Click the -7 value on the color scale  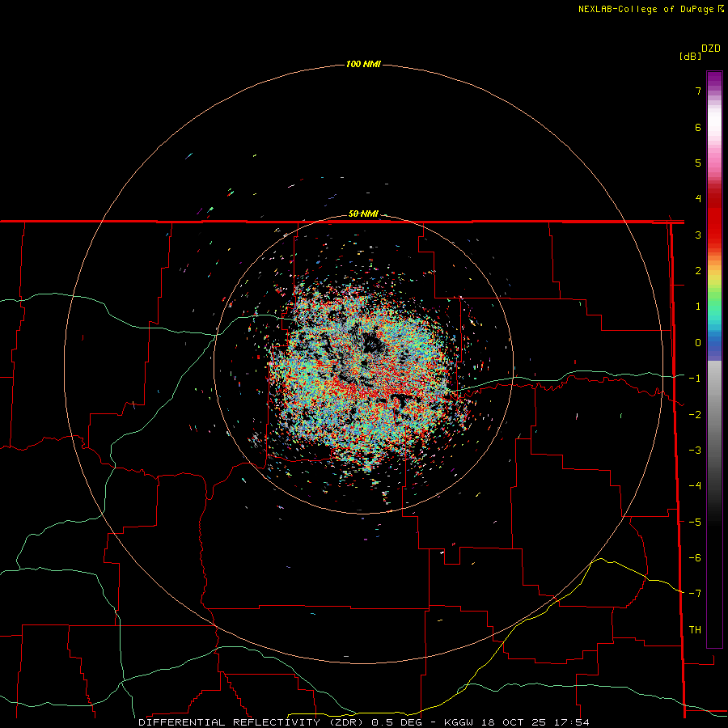click(695, 594)
